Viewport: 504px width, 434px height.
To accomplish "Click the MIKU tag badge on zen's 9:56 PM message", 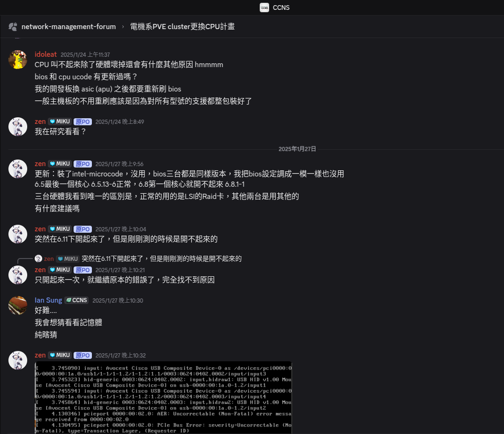I will click(x=60, y=164).
